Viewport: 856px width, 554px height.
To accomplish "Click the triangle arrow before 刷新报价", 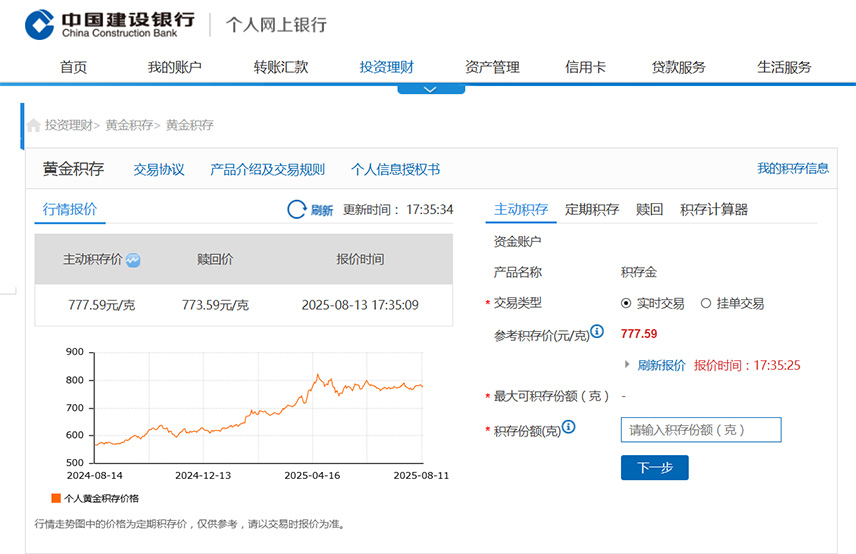I will coord(627,364).
